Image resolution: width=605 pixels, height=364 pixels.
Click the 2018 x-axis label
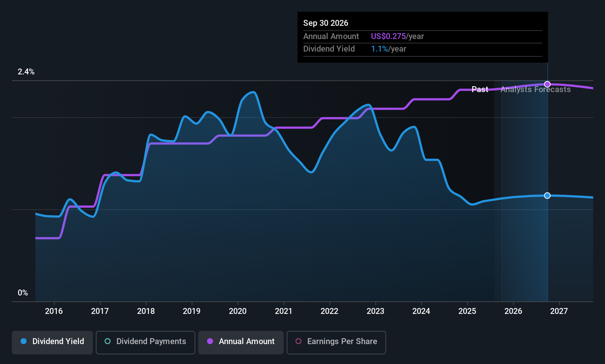pos(146,311)
